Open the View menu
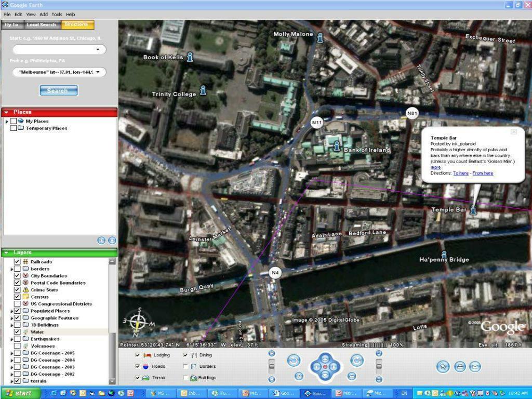This screenshot has width=532, height=399. (31, 14)
